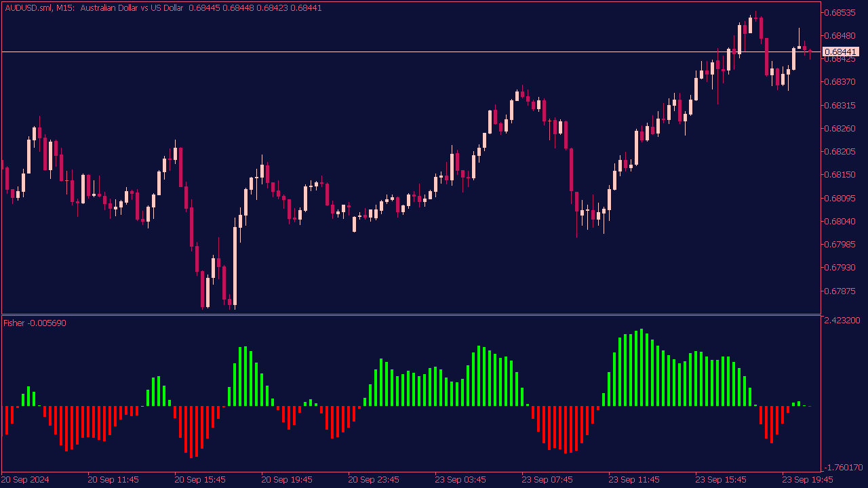Click the 0.67985 price axis label

[x=840, y=244]
